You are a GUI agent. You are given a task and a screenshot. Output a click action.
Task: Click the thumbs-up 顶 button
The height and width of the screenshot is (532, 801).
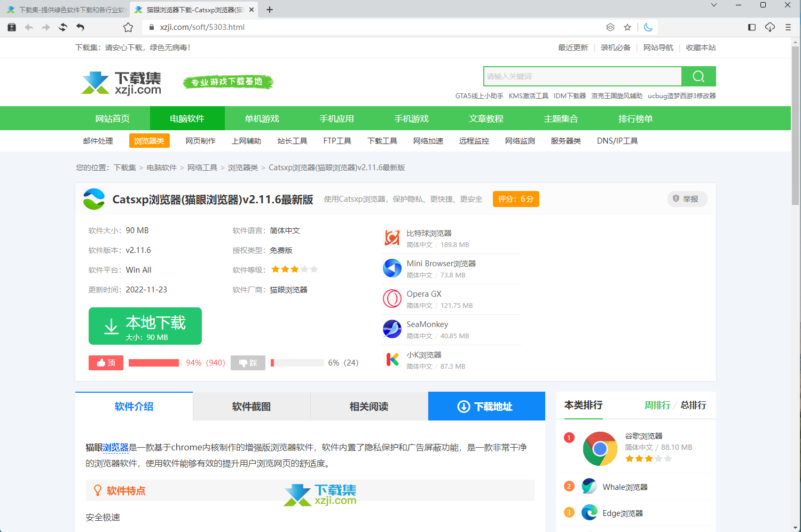(x=106, y=363)
